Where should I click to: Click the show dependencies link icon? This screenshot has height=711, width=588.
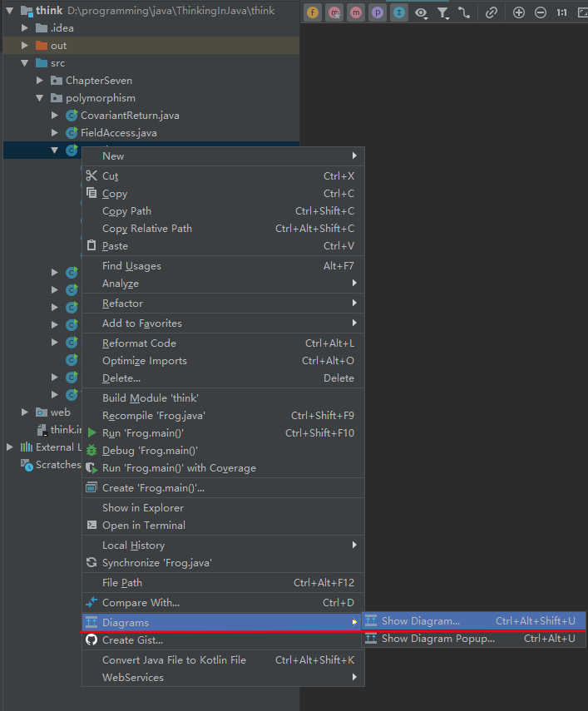[492, 12]
